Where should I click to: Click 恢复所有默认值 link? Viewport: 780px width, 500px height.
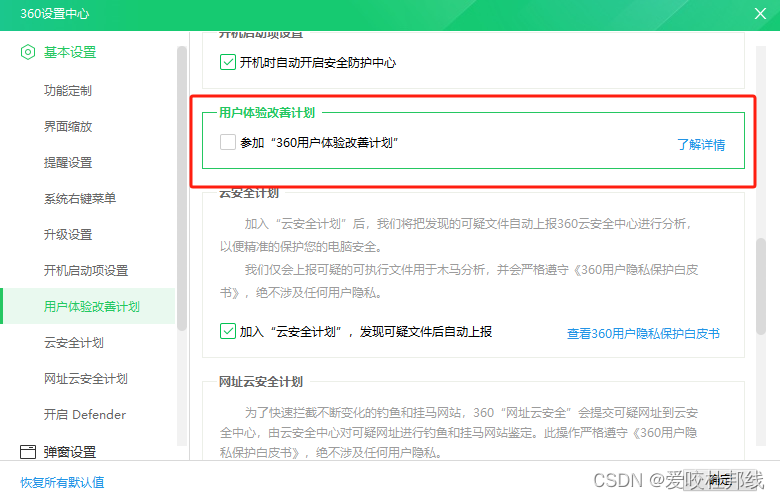[62, 482]
